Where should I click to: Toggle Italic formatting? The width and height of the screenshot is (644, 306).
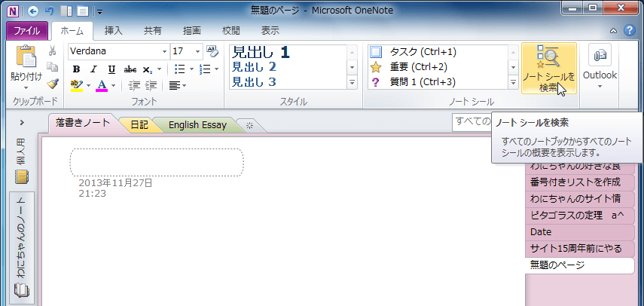(93, 69)
